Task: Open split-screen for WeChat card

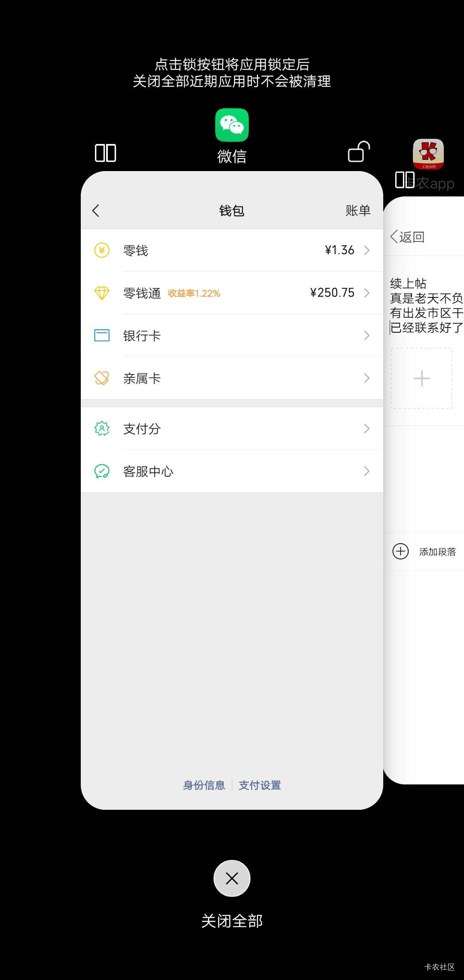Action: pyautogui.click(x=105, y=153)
